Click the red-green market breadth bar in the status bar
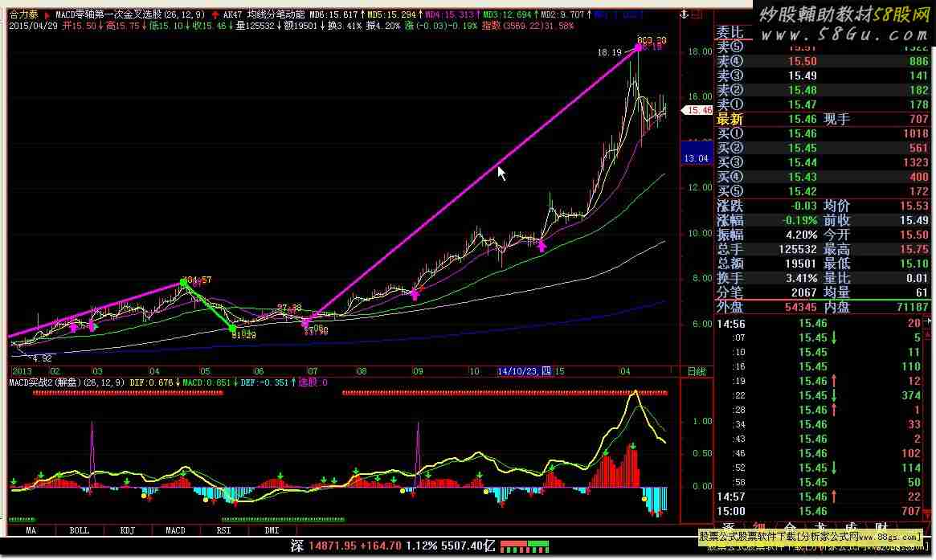The image size is (936, 560). coord(524,546)
